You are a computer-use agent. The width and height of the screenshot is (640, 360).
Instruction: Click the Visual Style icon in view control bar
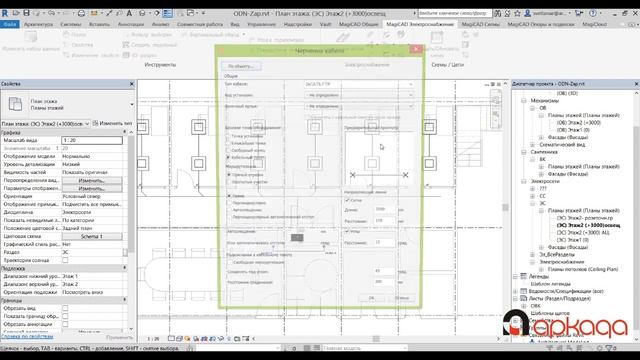180,339
